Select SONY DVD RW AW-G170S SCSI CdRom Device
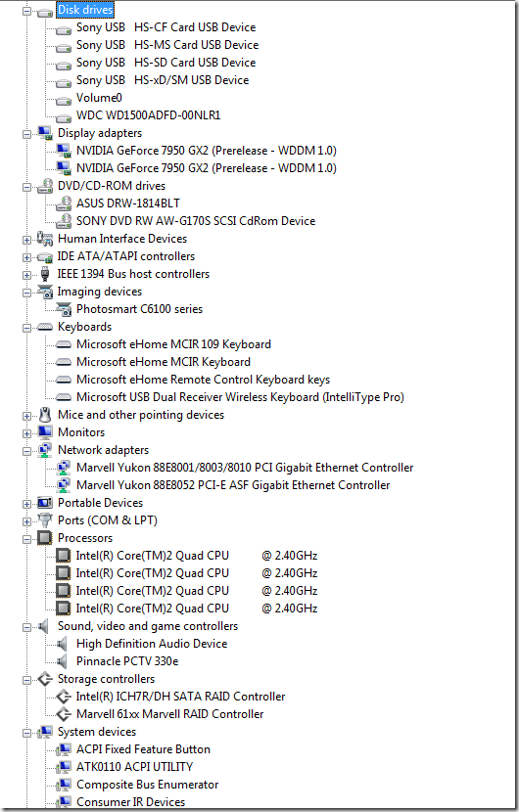The image size is (519, 812). [x=196, y=221]
